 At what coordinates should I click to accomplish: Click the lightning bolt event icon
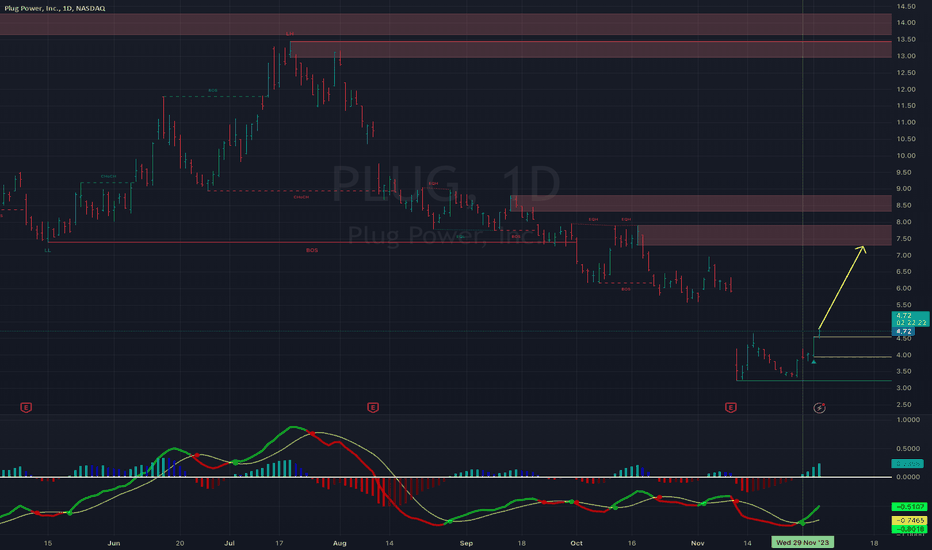[819, 407]
